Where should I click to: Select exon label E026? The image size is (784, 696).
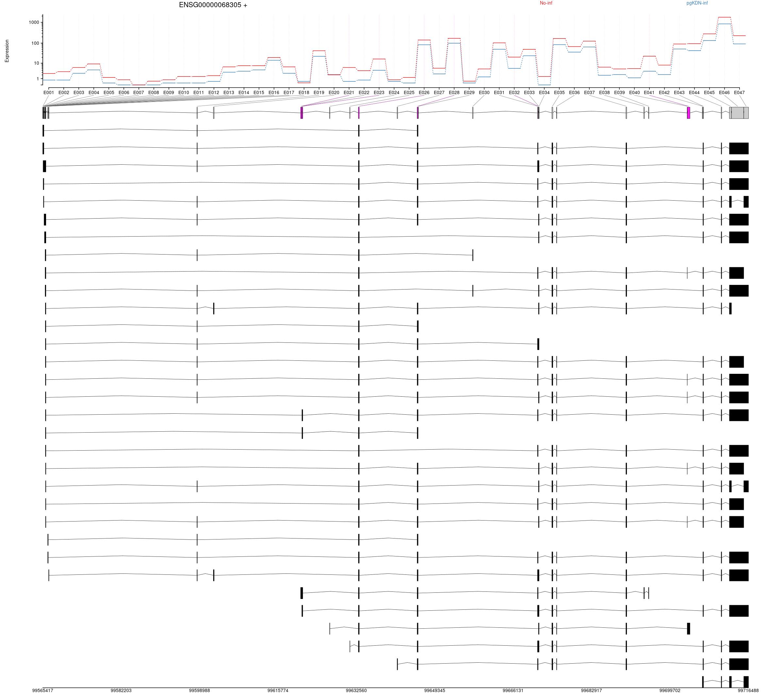pyautogui.click(x=424, y=92)
